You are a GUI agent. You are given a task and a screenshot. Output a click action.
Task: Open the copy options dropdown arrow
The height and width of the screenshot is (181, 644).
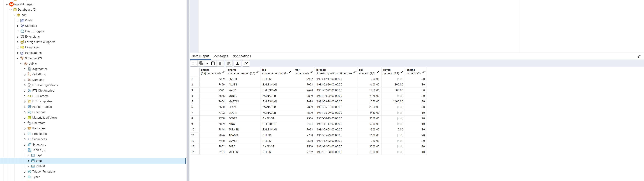(207, 63)
